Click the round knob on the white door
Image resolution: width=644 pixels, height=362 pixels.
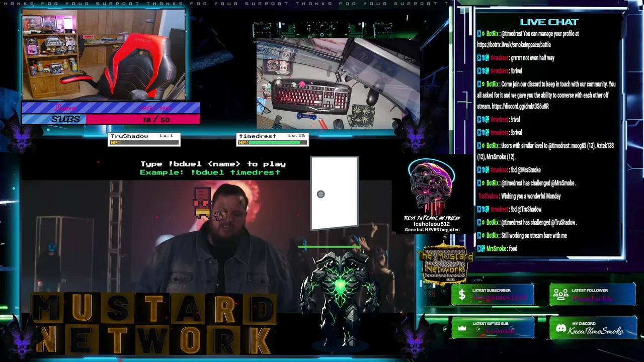[x=320, y=194]
